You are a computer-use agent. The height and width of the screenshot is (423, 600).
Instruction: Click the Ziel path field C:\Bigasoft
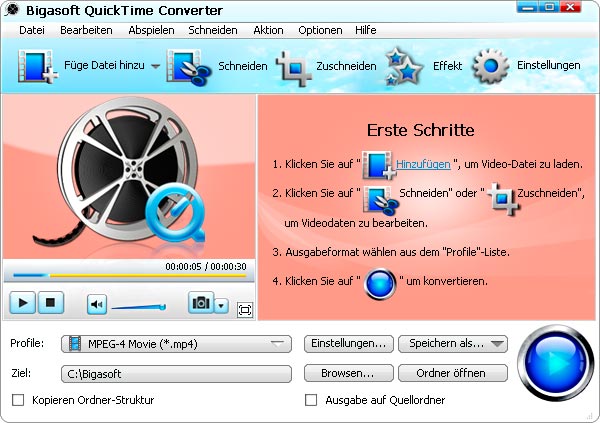coord(176,373)
